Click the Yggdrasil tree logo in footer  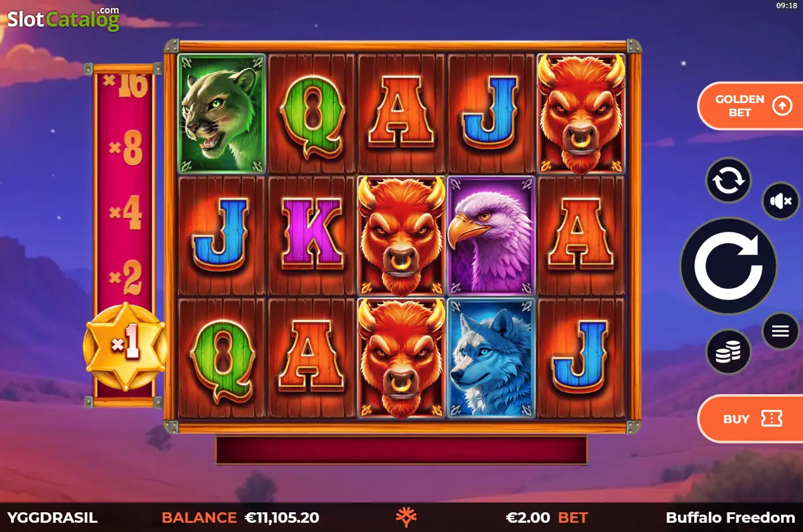pyautogui.click(x=406, y=517)
